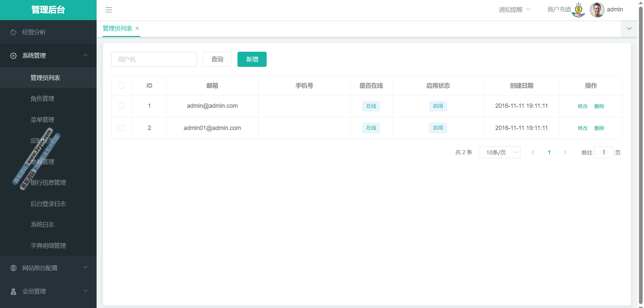The height and width of the screenshot is (308, 644).
Task: Open the tabs dropdown chevron at right
Action: 629,29
